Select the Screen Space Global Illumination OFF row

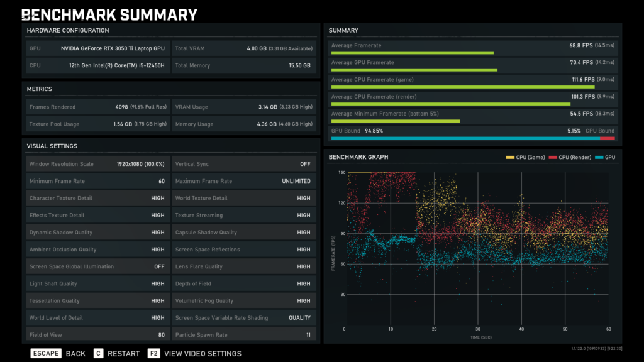pyautogui.click(x=97, y=266)
